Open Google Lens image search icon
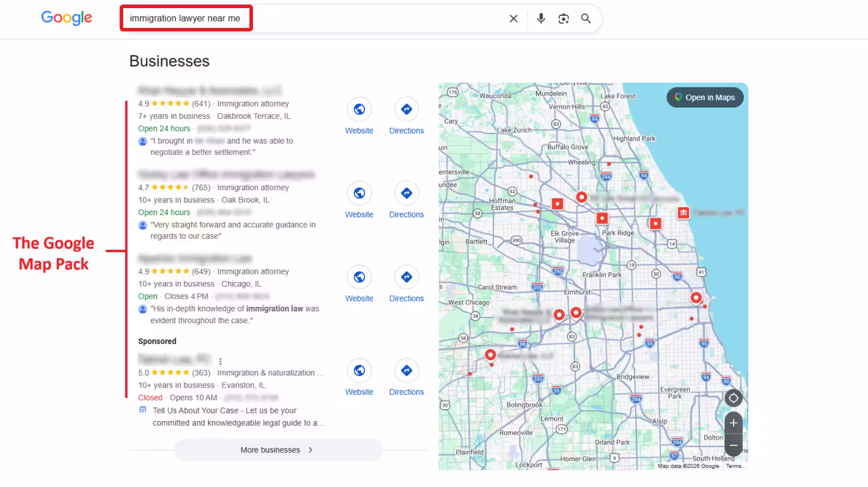Image resolution: width=868 pixels, height=487 pixels. coord(563,19)
